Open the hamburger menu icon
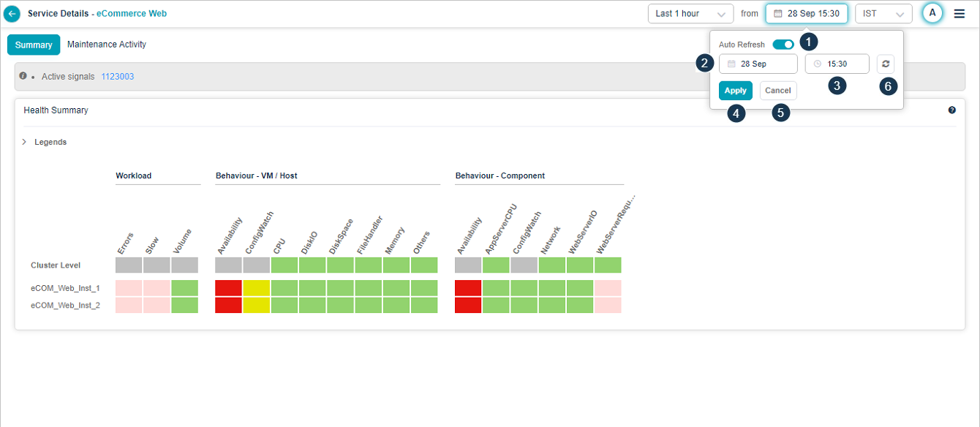Image resolution: width=980 pixels, height=427 pixels. [960, 14]
